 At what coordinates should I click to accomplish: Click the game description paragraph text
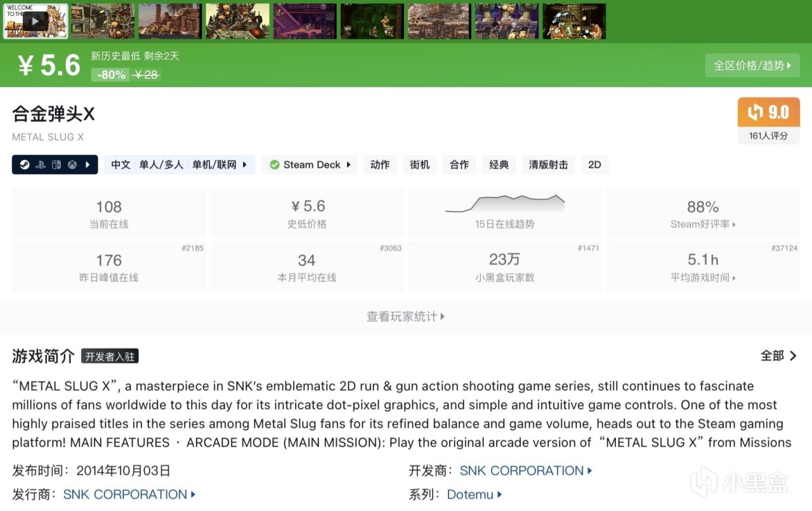tap(402, 414)
